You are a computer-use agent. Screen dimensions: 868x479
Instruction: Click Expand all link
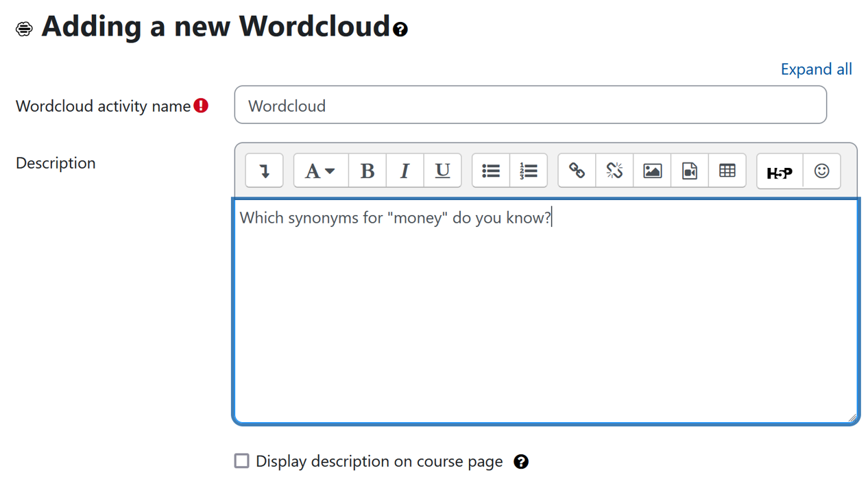(x=816, y=69)
